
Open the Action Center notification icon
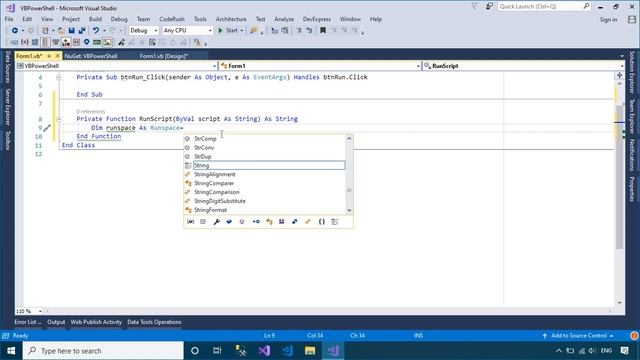point(624,351)
